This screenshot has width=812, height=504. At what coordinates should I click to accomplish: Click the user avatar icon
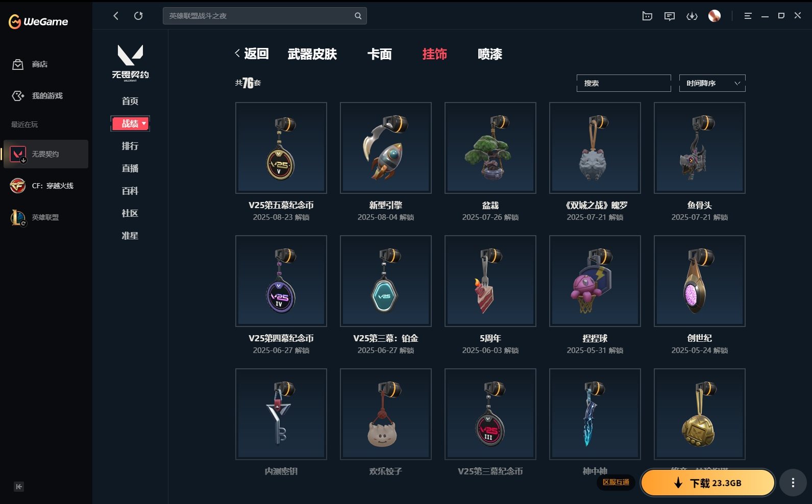715,16
